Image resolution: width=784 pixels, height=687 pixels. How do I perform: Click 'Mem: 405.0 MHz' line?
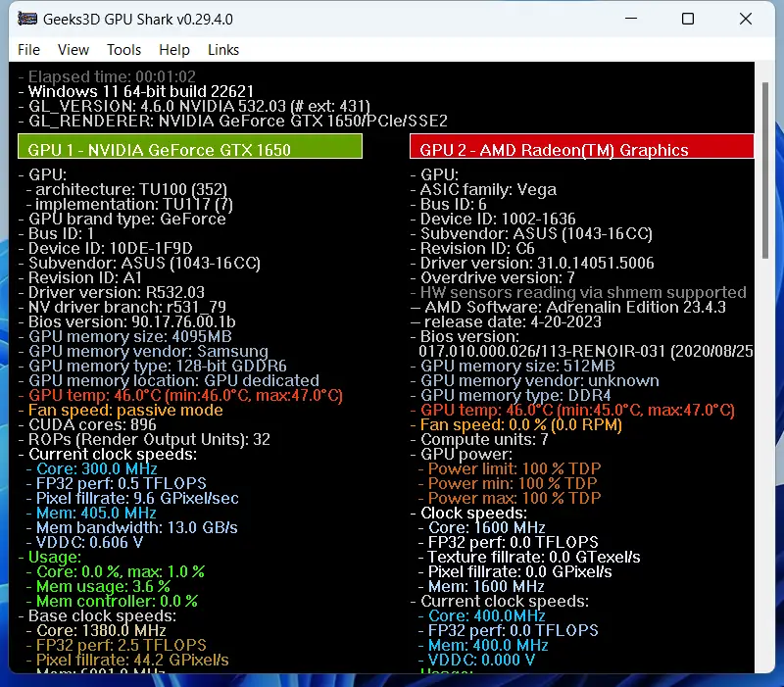[x=91, y=513]
